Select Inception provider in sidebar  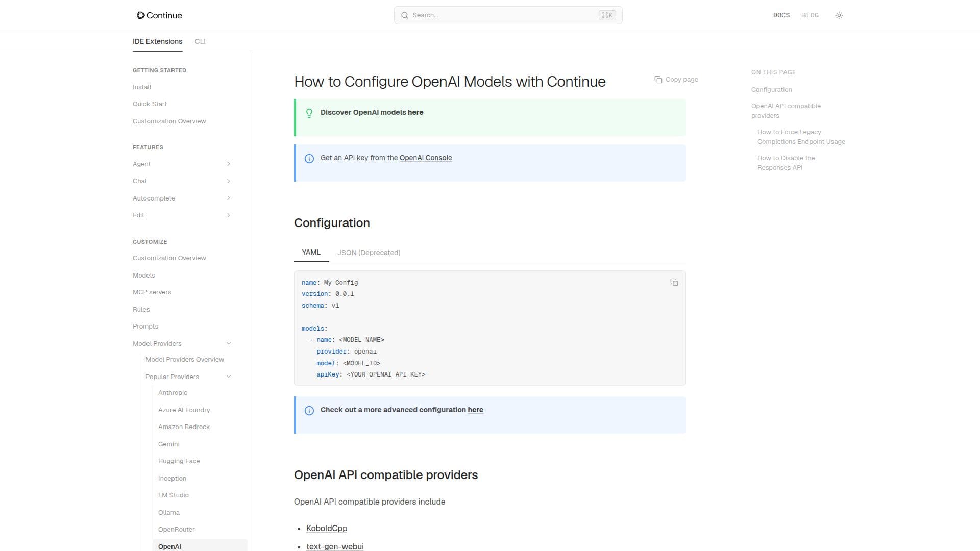tap(172, 479)
